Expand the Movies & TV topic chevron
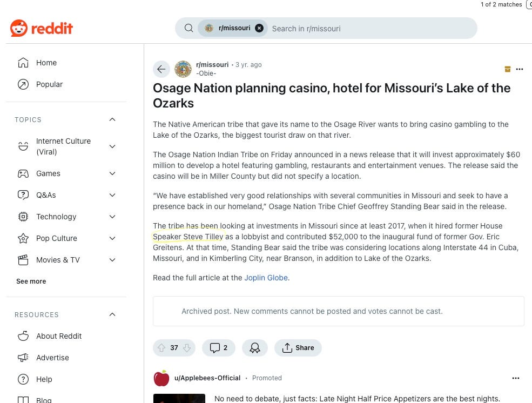 tap(112, 260)
